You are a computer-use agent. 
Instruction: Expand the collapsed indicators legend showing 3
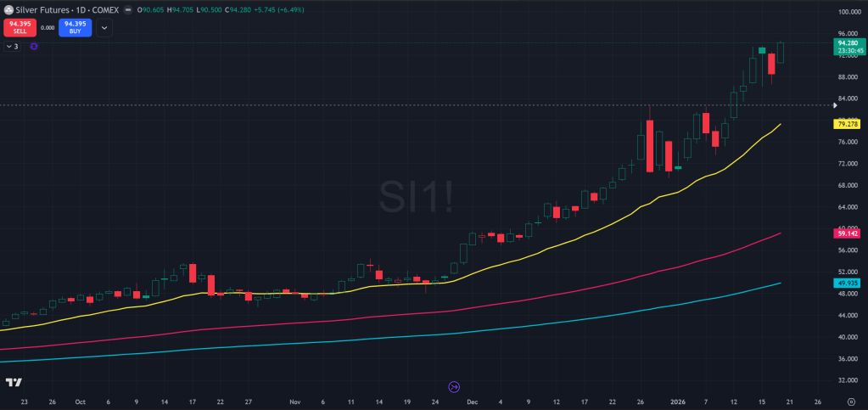tap(12, 47)
